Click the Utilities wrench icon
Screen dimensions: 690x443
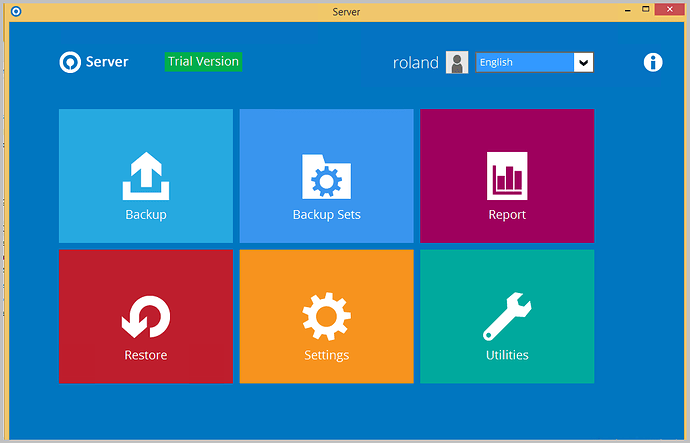506,318
